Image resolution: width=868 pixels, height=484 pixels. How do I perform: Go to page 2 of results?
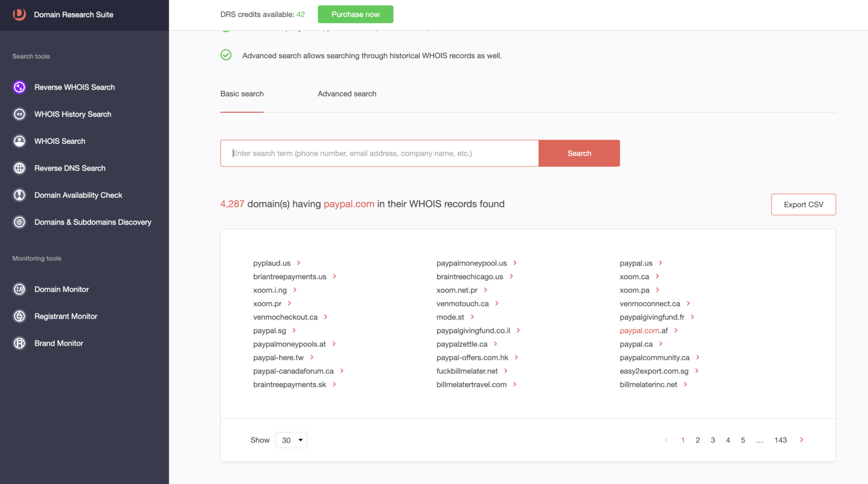698,440
